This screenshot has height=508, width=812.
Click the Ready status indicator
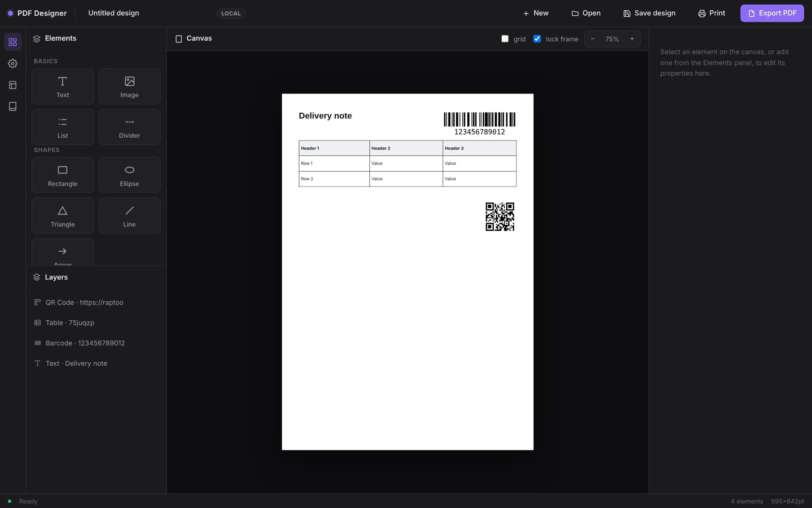[23, 501]
